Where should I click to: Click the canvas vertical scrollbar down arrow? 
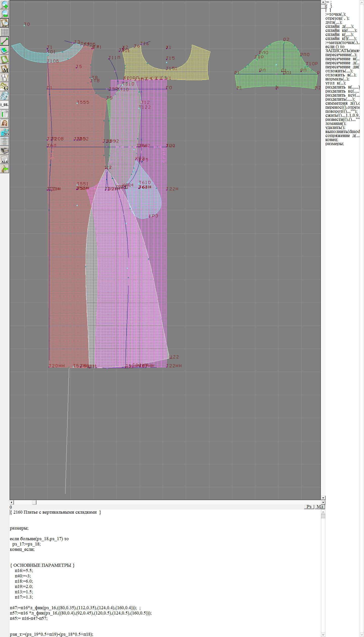coord(323,498)
